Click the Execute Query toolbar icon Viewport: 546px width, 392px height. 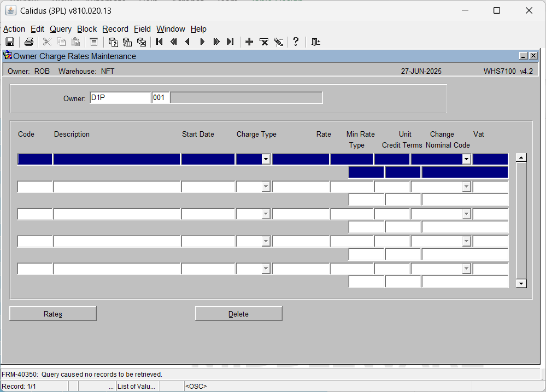click(127, 42)
